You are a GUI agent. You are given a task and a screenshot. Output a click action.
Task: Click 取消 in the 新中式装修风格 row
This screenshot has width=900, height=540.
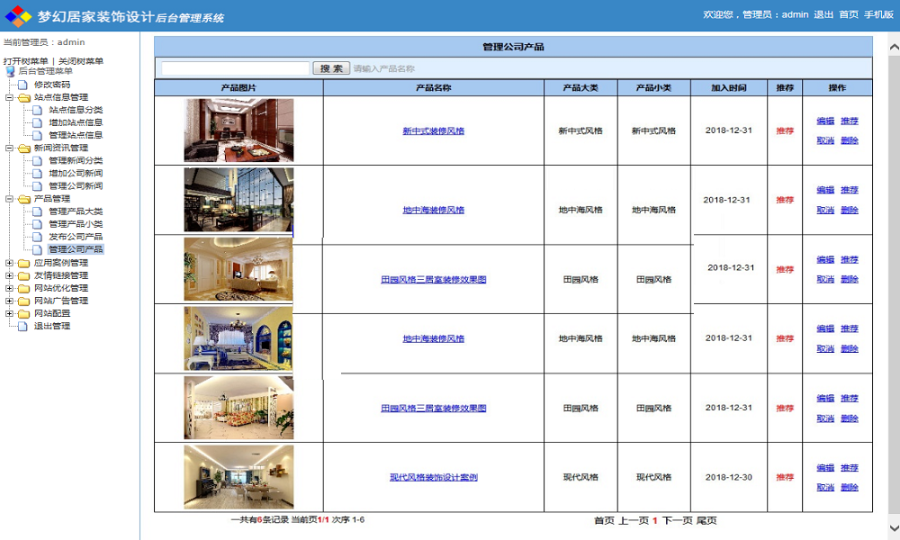[x=825, y=141]
